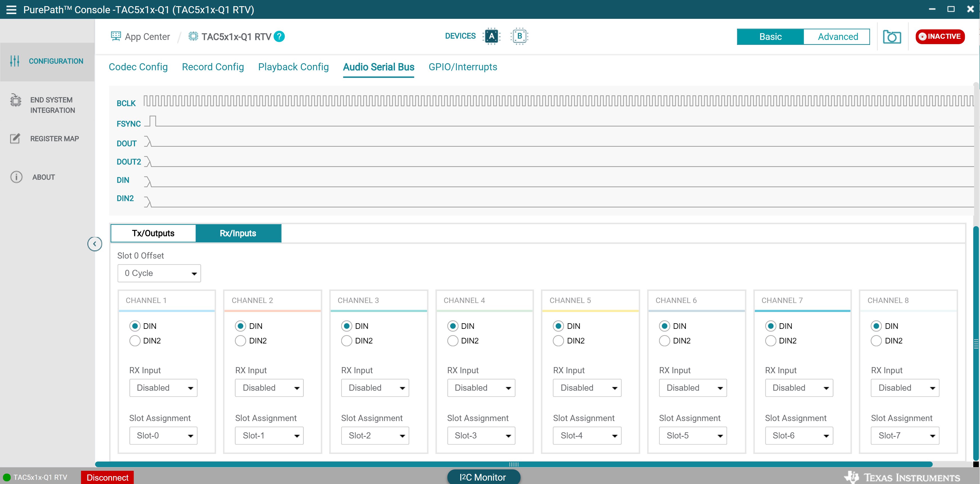Click the camera snapshot icon
980x484 pixels.
click(x=892, y=37)
